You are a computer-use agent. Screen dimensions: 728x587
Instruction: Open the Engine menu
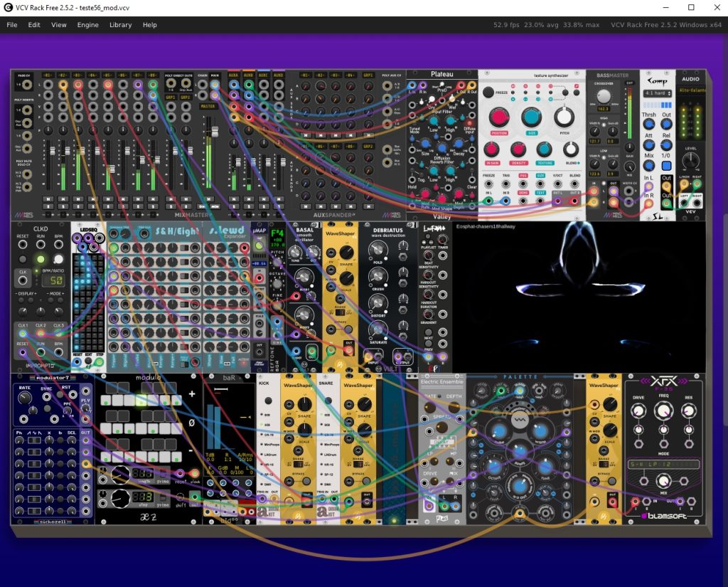pos(87,25)
